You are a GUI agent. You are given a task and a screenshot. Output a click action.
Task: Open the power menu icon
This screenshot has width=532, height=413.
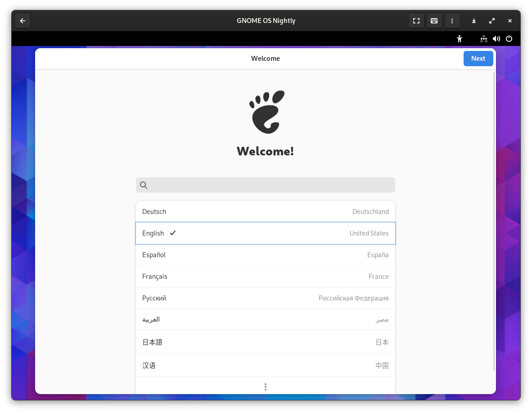click(x=509, y=39)
